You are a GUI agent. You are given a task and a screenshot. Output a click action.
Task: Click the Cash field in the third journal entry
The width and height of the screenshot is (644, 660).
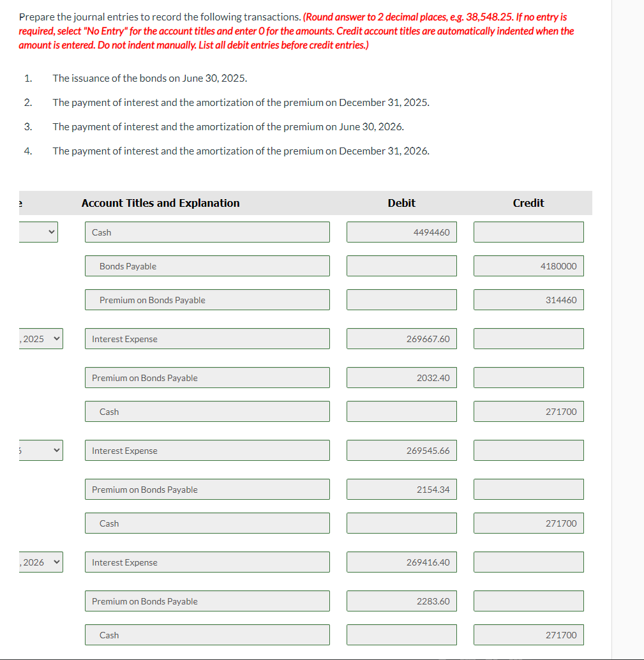point(207,523)
